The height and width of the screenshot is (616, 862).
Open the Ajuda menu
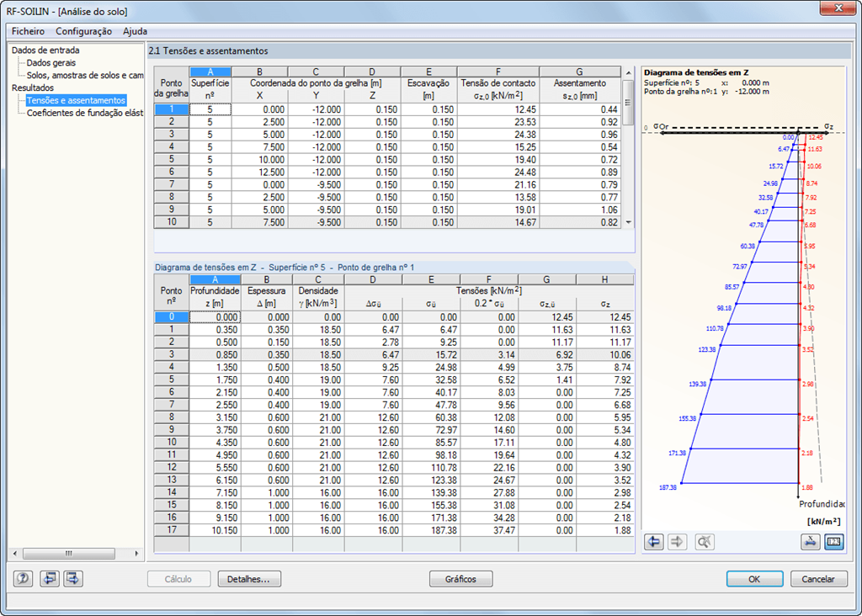click(x=135, y=31)
